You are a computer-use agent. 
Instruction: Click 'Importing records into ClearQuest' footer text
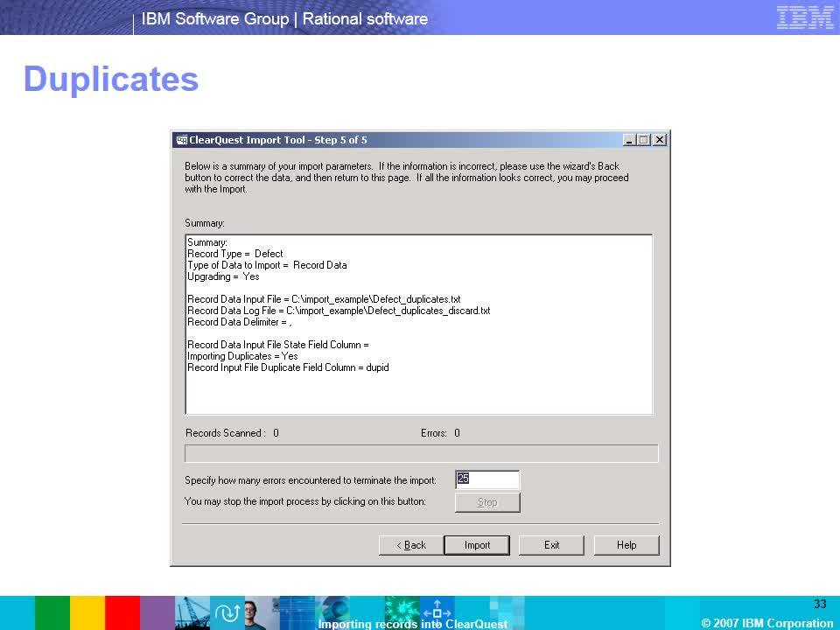pos(412,624)
